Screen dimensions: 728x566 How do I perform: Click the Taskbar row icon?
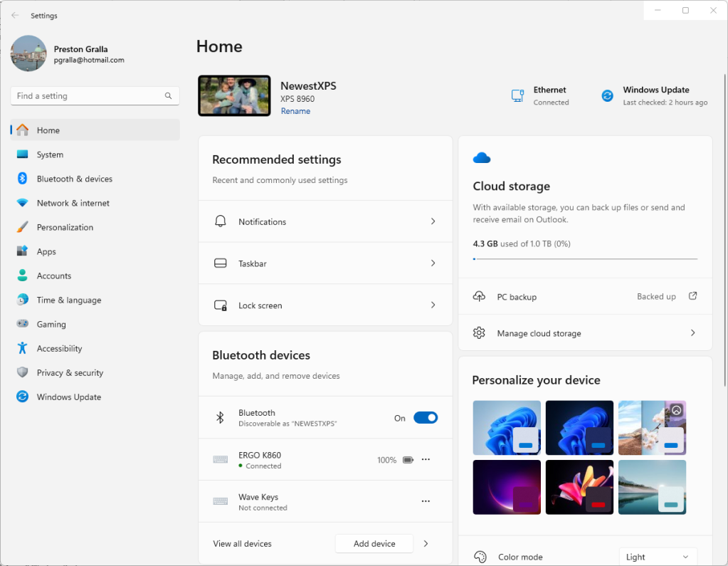point(221,263)
